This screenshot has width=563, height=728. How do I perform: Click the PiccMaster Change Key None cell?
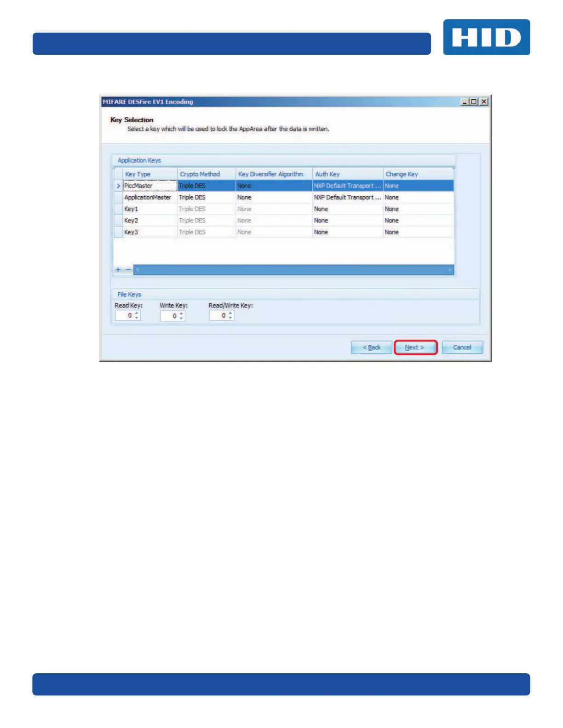(x=418, y=186)
